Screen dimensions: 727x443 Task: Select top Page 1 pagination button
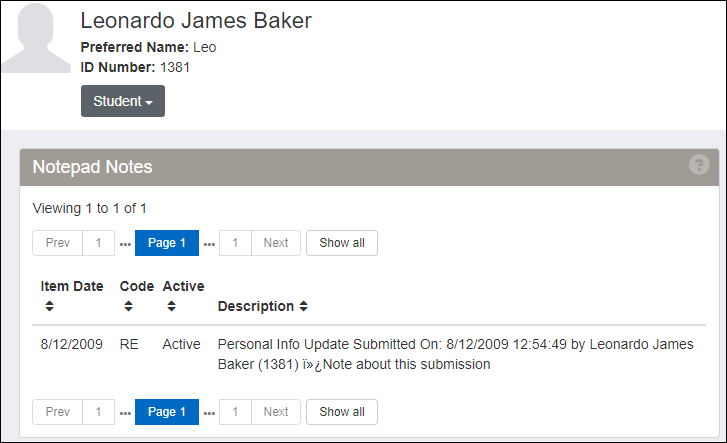pos(167,243)
